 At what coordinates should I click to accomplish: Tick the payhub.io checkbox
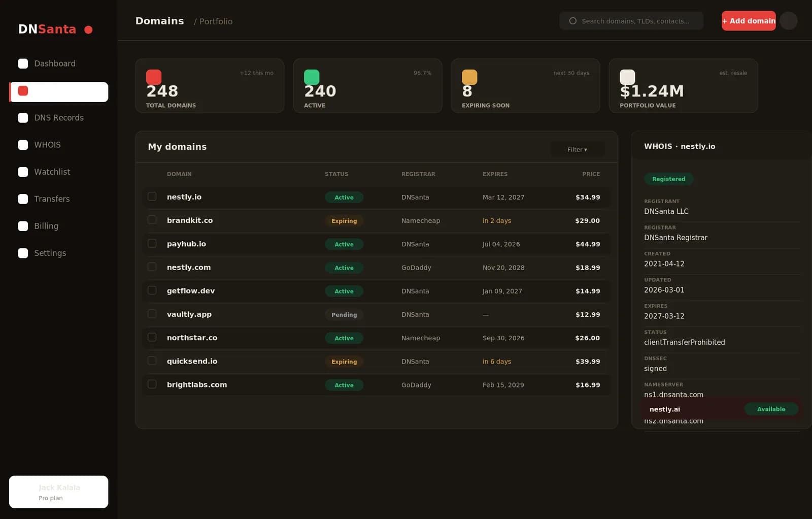[x=152, y=243]
